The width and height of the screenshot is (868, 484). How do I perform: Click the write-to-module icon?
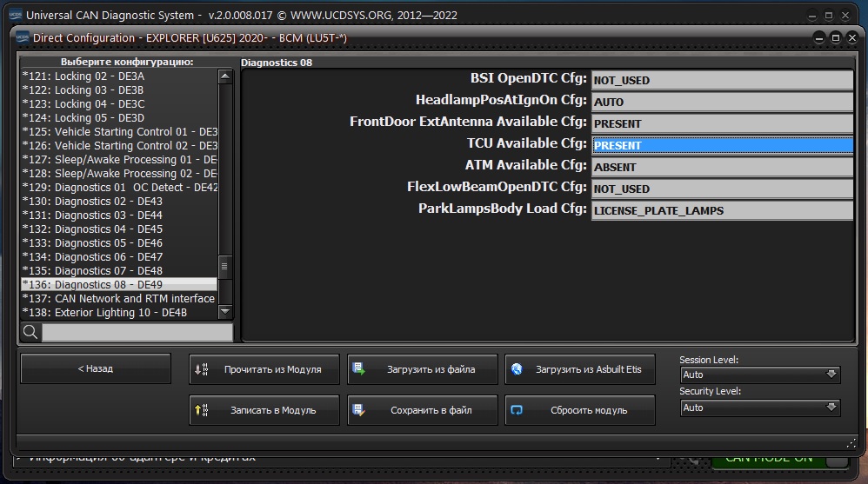click(202, 410)
